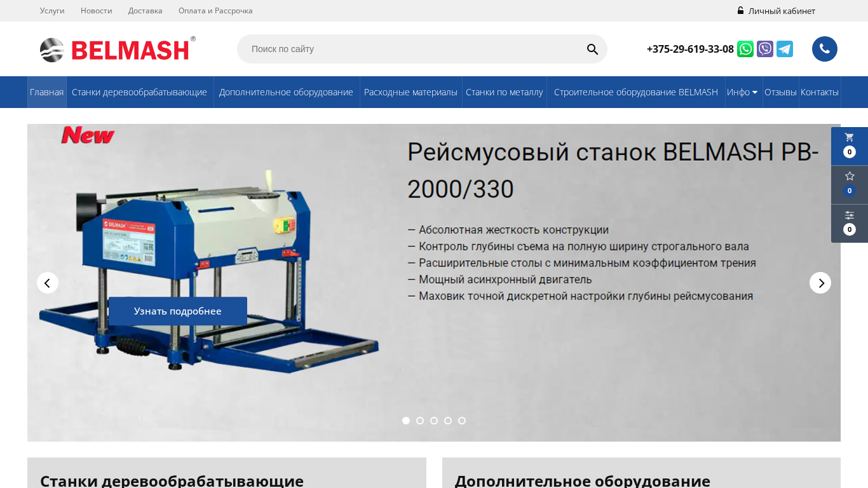Open Личный кабинет link
The height and width of the screenshot is (488, 868).
coord(782,11)
